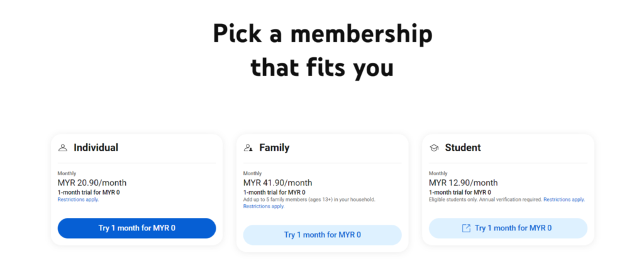644x275 pixels.
Task: Click Individual plan '1-month trial for MYR 0' text
Action: coord(89,192)
